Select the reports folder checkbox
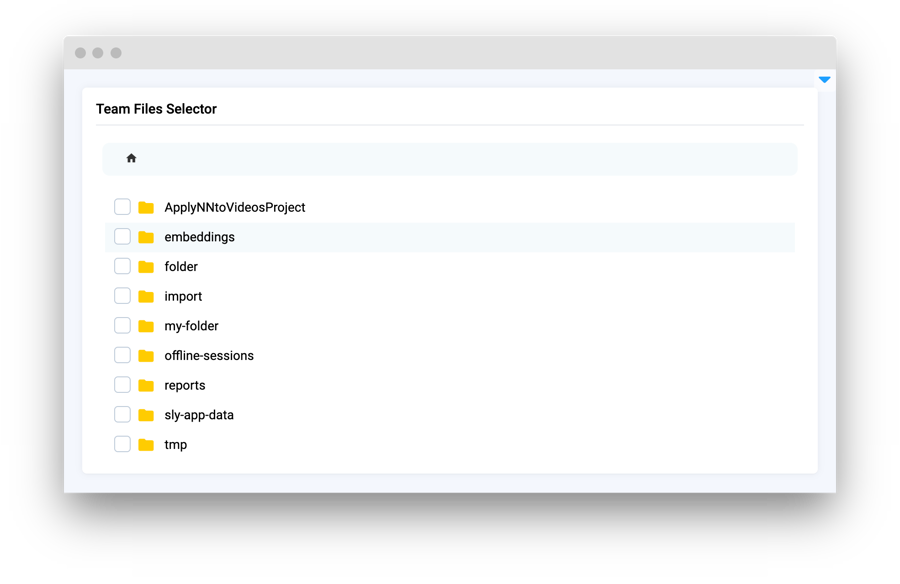Screen dimensions: 900x584 tap(122, 385)
